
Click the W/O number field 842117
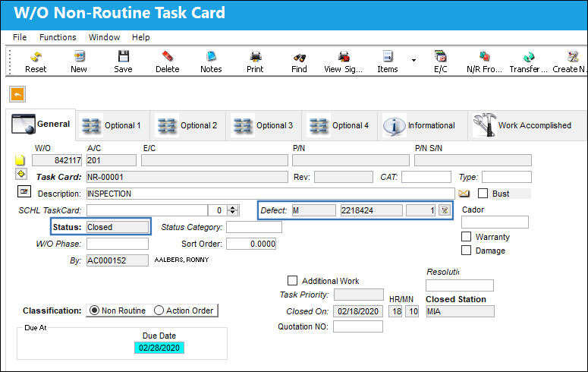pos(57,160)
